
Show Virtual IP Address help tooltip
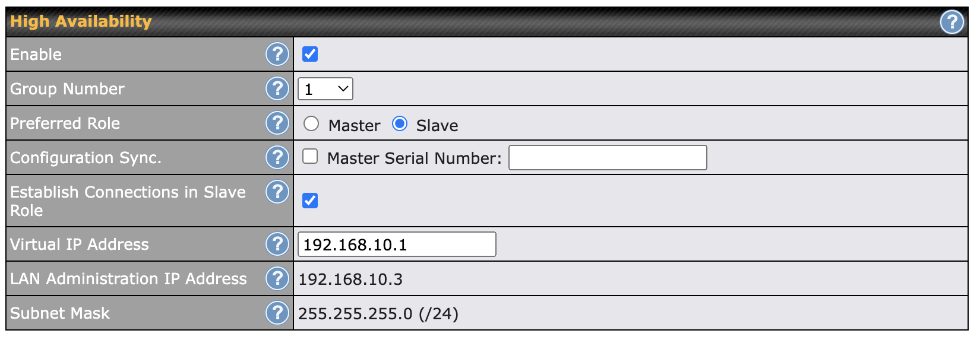(x=277, y=244)
